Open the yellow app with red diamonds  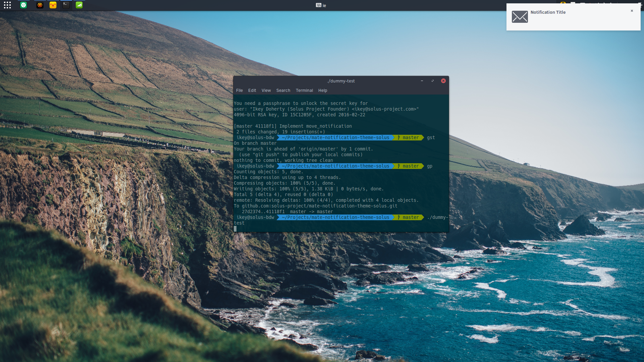[x=53, y=5]
